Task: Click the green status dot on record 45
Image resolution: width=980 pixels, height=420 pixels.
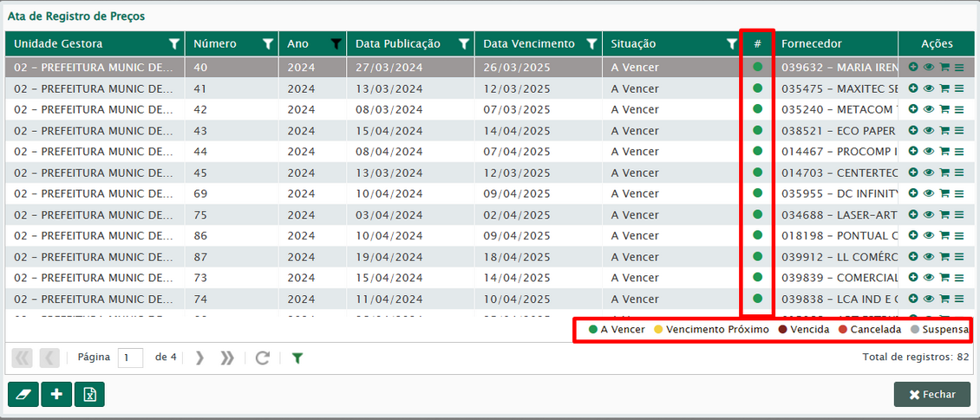Action: [x=757, y=172]
